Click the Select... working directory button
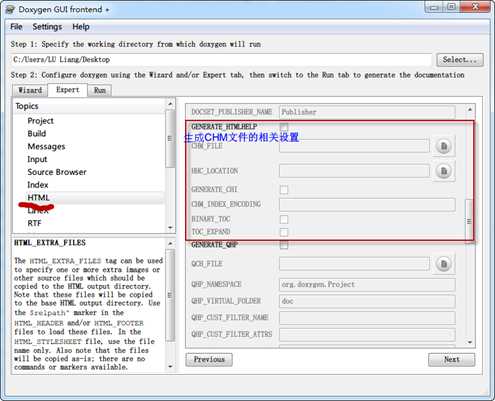Screen dimensions: 495x401 coord(460,60)
